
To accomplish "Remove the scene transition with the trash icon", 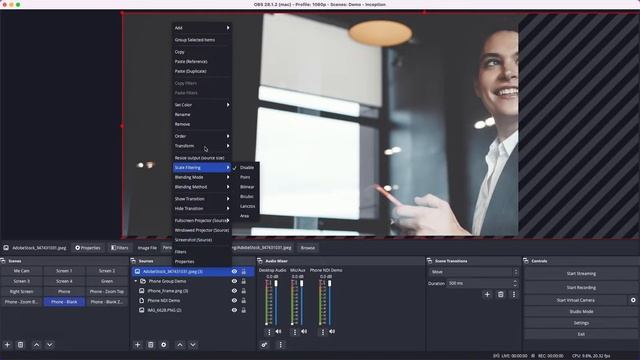I will coord(501,294).
